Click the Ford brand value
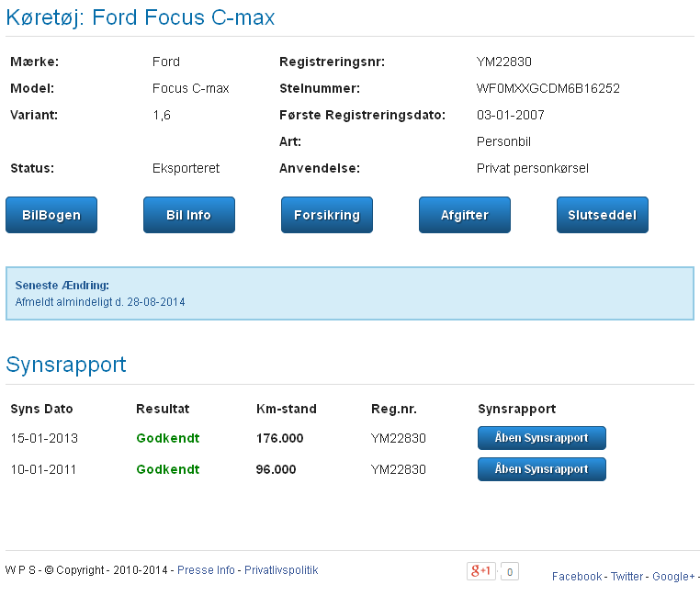700x596 pixels. pyautogui.click(x=166, y=62)
